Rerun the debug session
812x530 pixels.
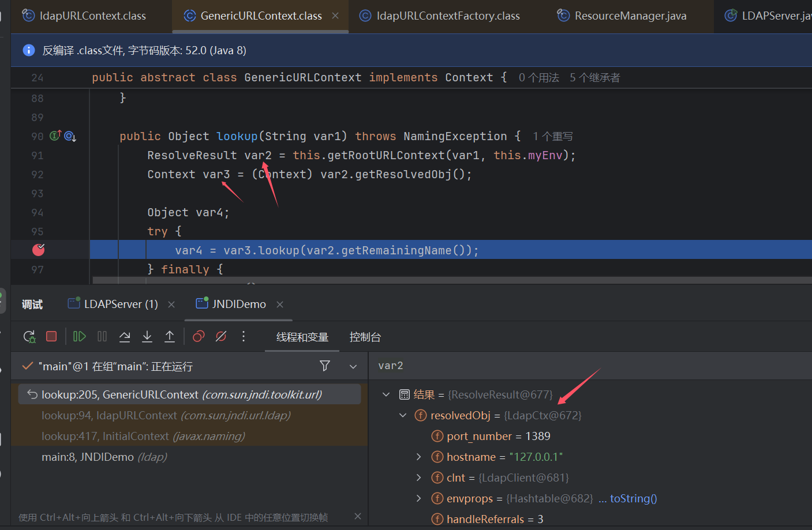click(x=29, y=336)
